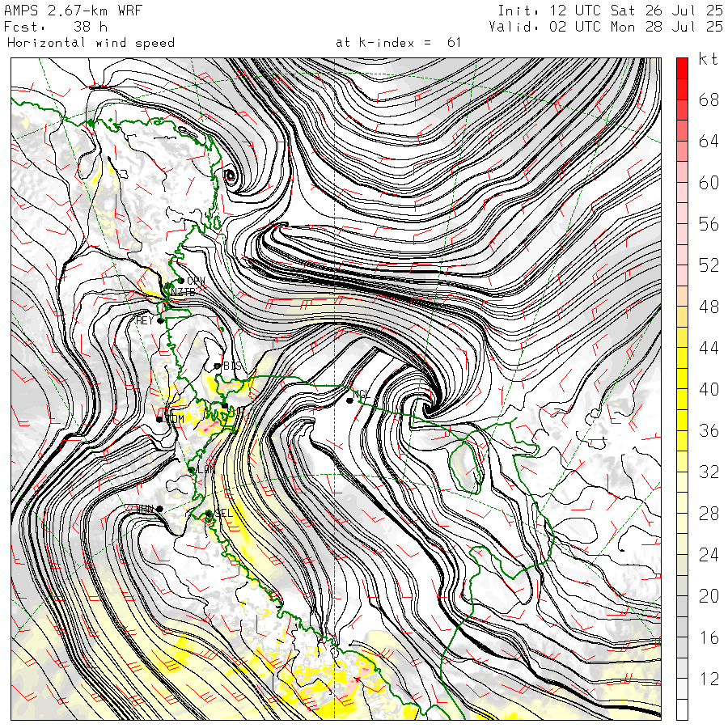Click the legend value 16

709,637
